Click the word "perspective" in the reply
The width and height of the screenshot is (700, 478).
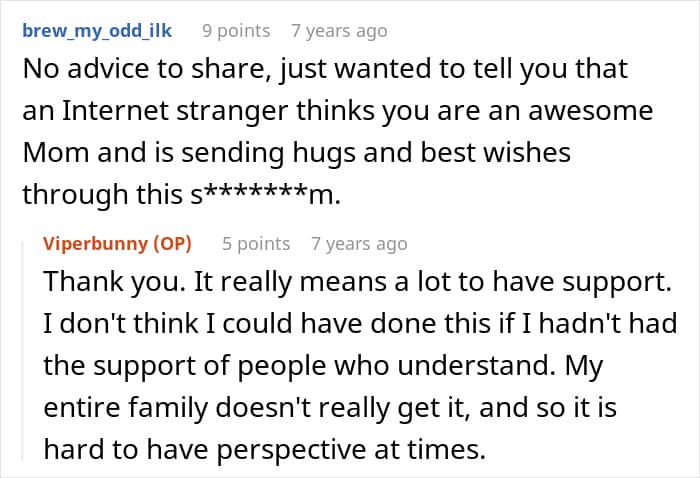pyautogui.click(x=292, y=450)
